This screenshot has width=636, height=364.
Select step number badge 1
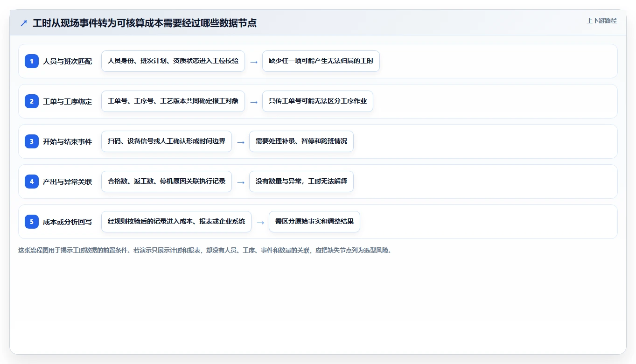coord(32,61)
